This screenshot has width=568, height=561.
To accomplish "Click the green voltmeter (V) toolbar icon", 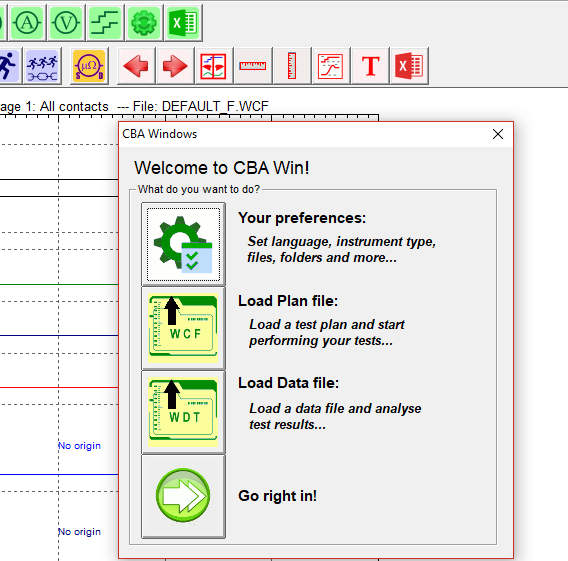I will (x=66, y=22).
